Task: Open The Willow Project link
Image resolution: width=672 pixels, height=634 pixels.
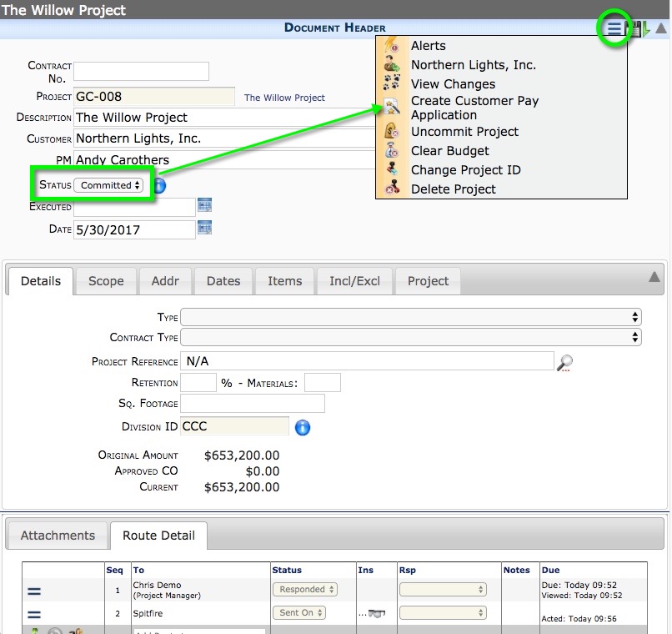Action: click(284, 98)
